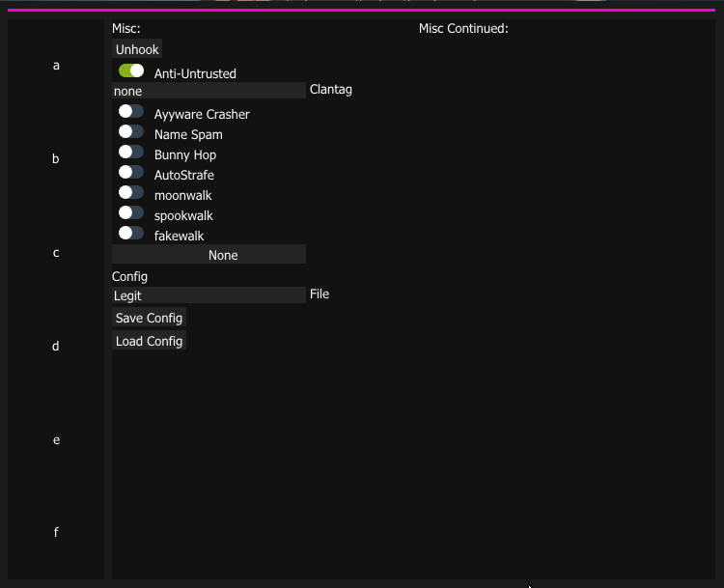
Task: Open sidebar tab 'e'
Action: pyautogui.click(x=56, y=440)
